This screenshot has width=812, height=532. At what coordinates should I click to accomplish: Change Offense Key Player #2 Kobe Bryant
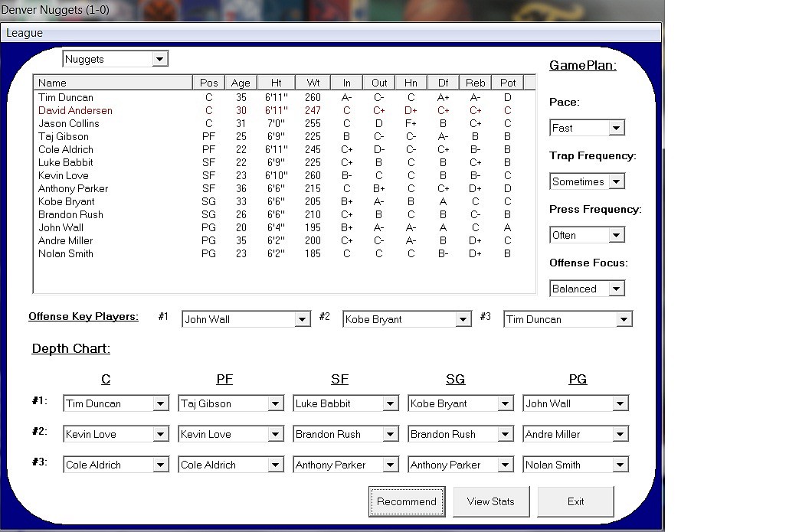[407, 319]
